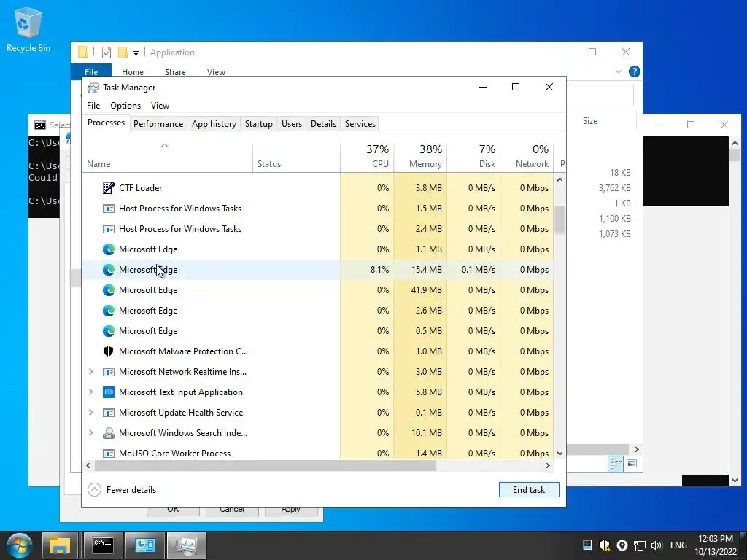Click the Microsoft Network Realtime Inspection icon
Screen dimensions: 747x560
(x=109, y=372)
